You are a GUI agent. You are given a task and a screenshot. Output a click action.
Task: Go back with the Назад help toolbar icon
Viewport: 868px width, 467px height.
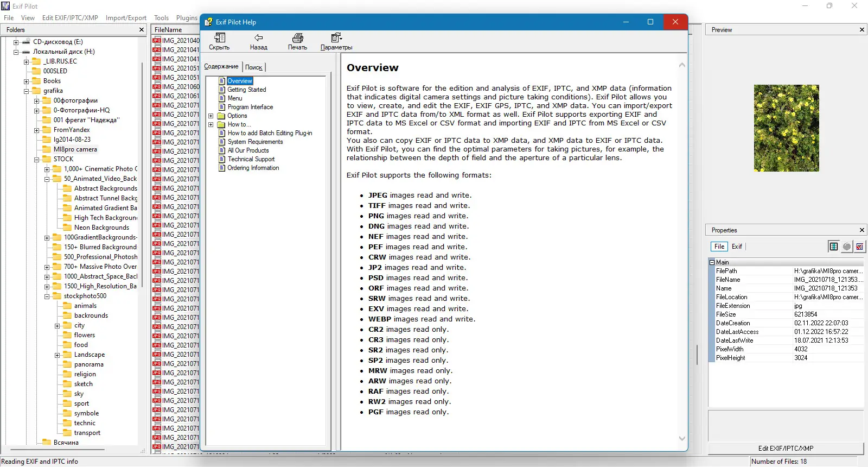click(x=259, y=37)
